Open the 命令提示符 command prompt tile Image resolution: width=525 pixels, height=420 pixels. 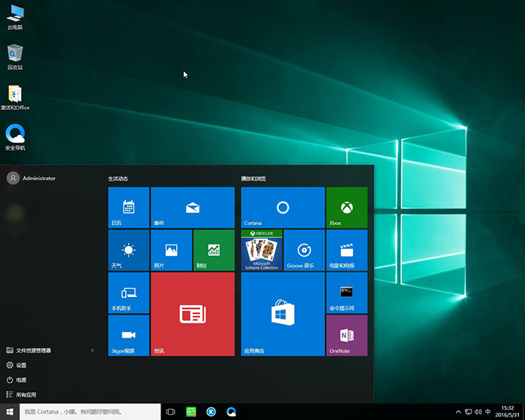[x=346, y=293]
